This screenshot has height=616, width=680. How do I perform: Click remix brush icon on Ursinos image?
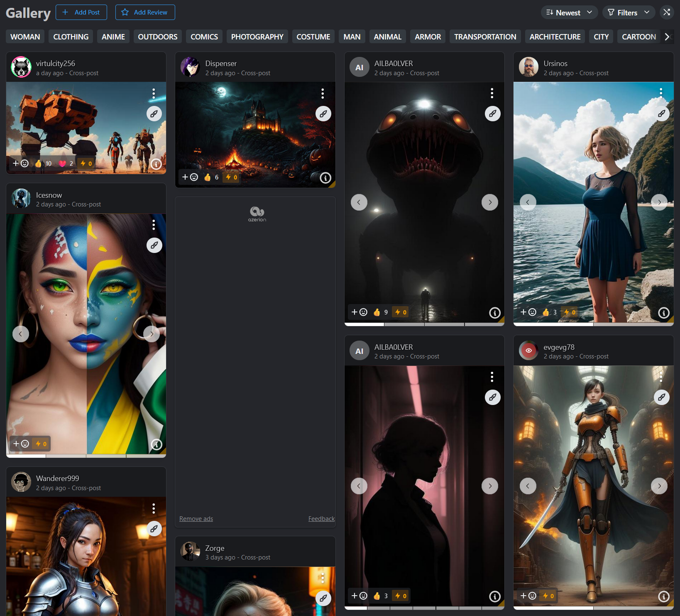662,113
